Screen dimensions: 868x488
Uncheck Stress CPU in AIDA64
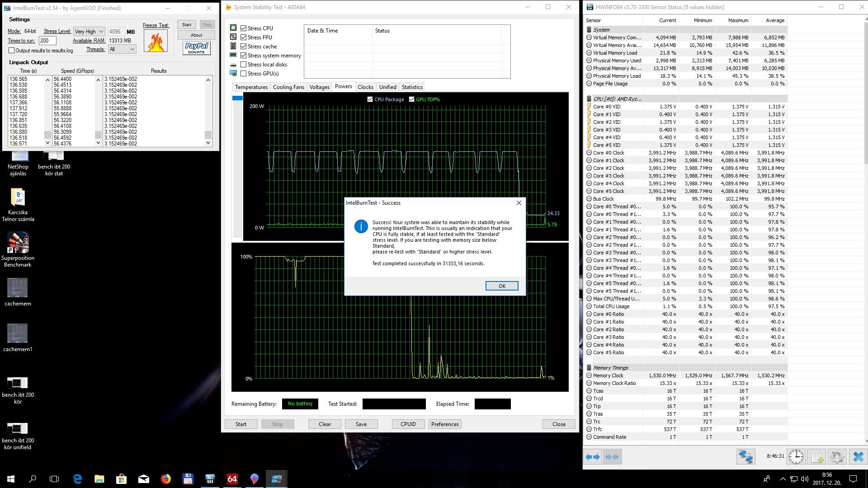pos(244,28)
